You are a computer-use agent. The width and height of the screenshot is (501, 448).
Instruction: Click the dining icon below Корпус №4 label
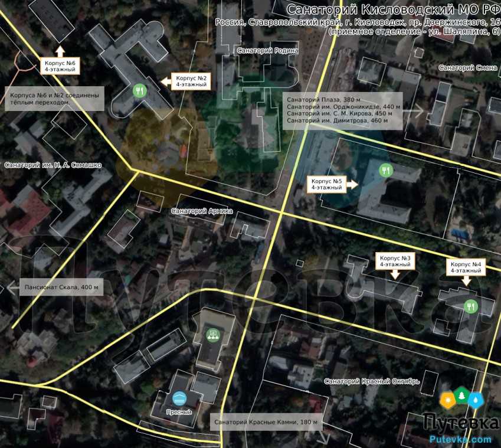tap(471, 306)
